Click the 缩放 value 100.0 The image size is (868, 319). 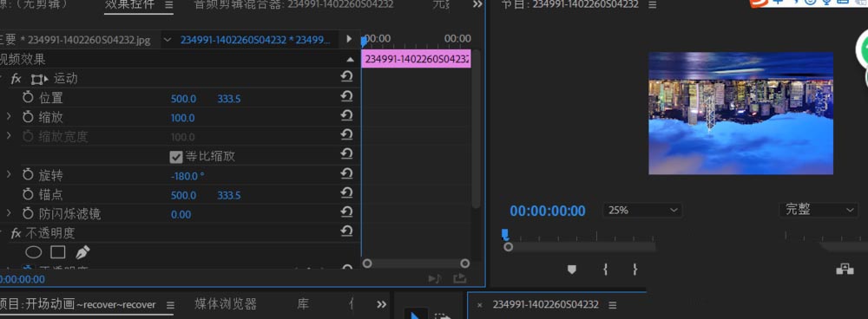[x=182, y=118]
